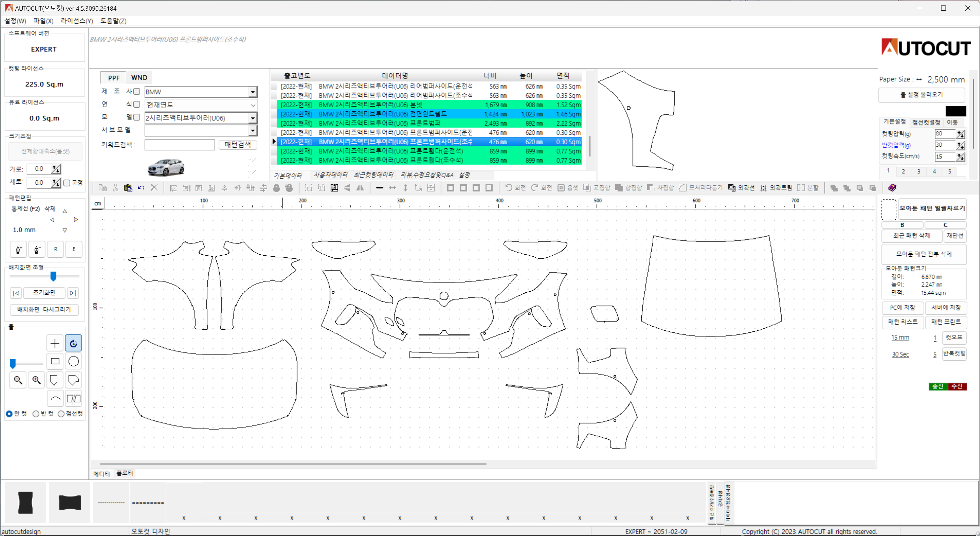Open the purple help book icon
Screen dimensions: 980x536
pyautogui.click(x=892, y=187)
